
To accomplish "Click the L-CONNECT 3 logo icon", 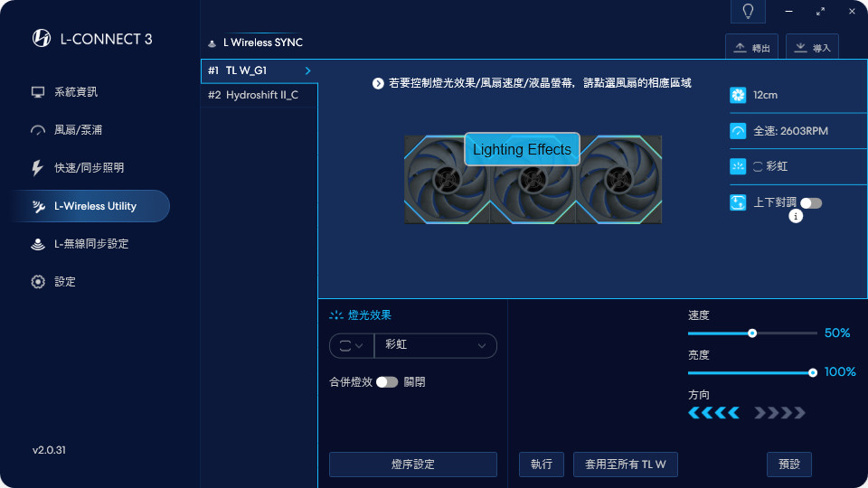I will tap(42, 38).
